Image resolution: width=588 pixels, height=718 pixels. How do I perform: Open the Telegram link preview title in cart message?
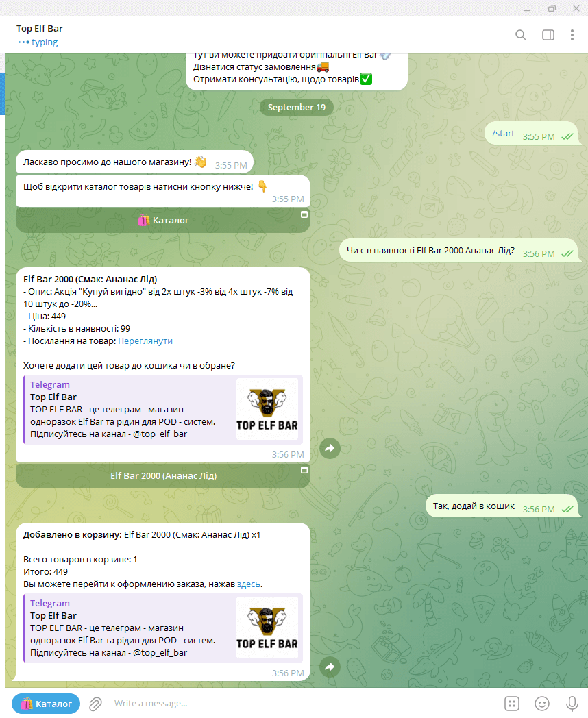[x=50, y=603]
